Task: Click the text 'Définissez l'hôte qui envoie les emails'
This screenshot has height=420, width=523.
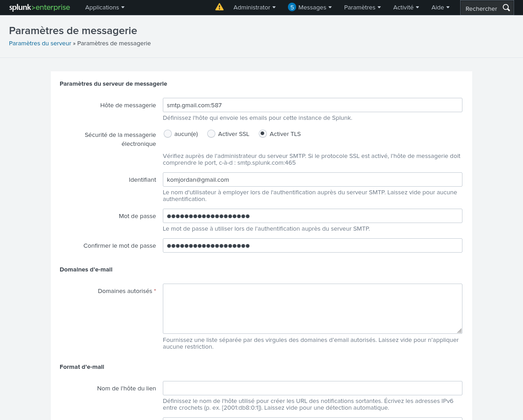Action: (x=257, y=118)
